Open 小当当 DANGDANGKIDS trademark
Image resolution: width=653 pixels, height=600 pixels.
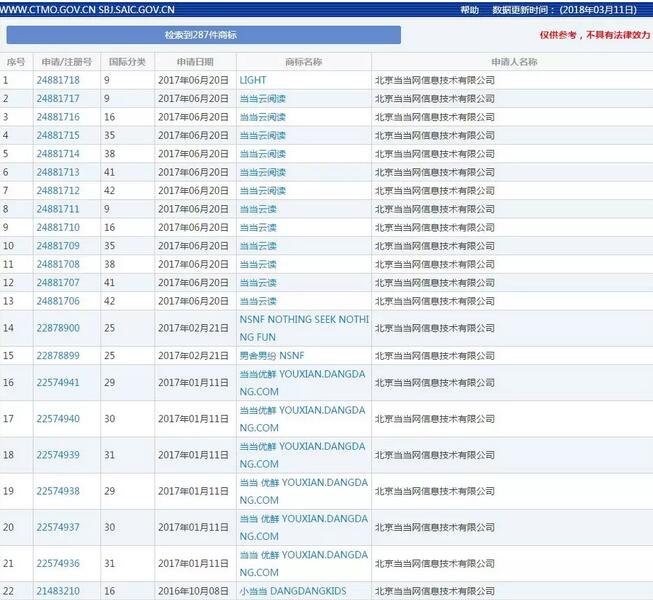click(293, 591)
